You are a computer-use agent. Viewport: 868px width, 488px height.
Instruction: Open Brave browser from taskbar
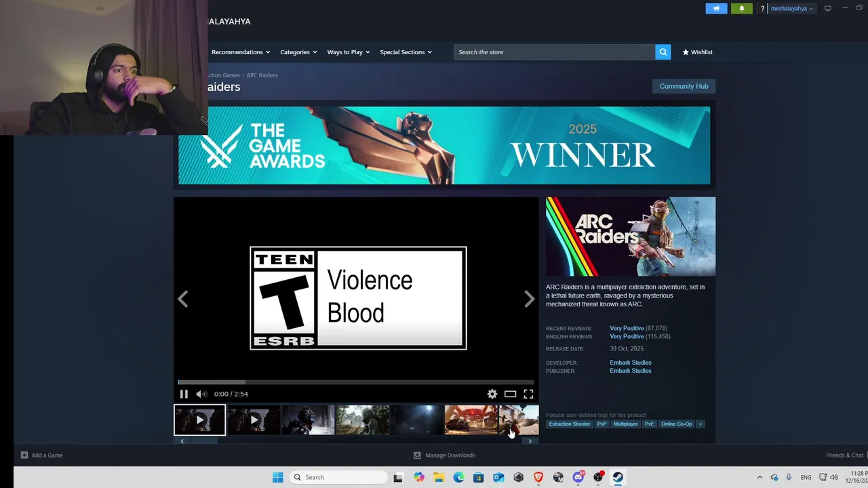pos(538,477)
